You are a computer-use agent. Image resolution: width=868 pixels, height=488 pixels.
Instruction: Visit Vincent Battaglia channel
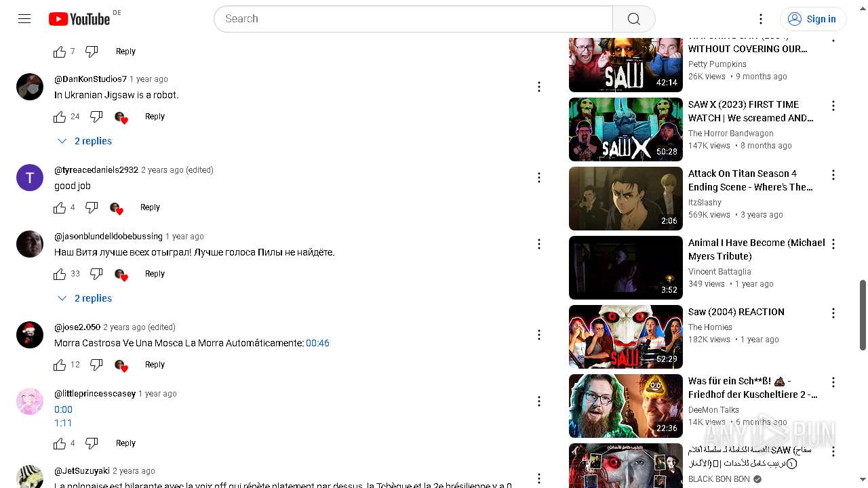[x=719, y=272]
